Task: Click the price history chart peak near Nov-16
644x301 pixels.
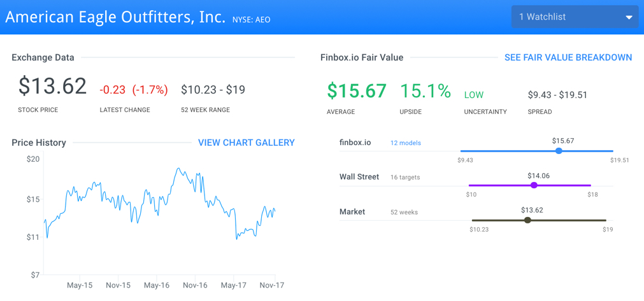Action: [178, 169]
